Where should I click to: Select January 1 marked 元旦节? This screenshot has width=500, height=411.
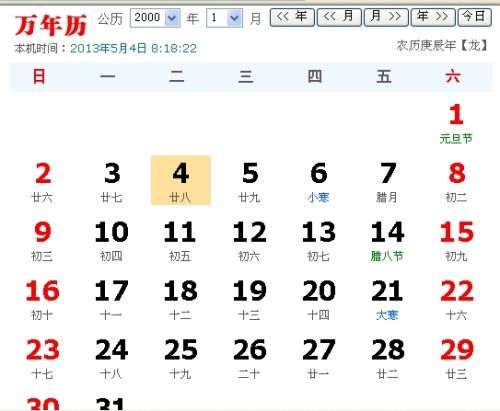point(456,123)
